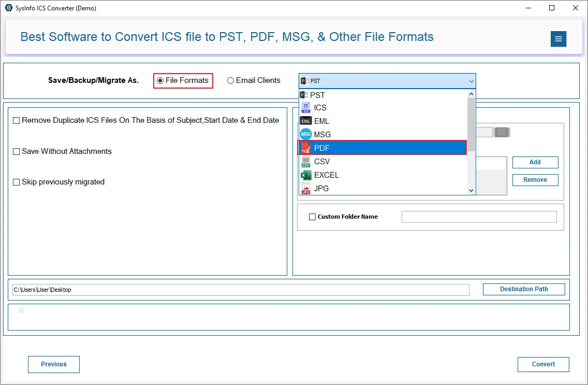Choose ICS from the format list

tap(383, 108)
